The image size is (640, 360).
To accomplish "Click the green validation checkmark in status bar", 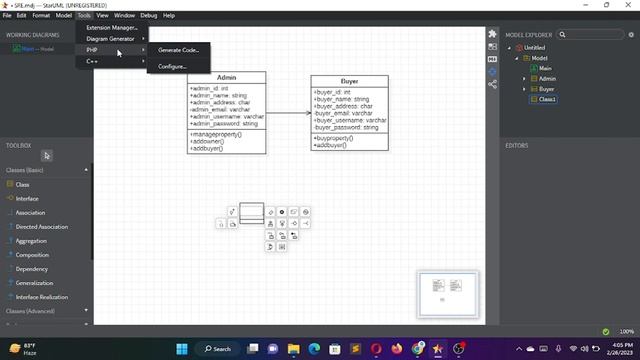I will click(x=606, y=331).
